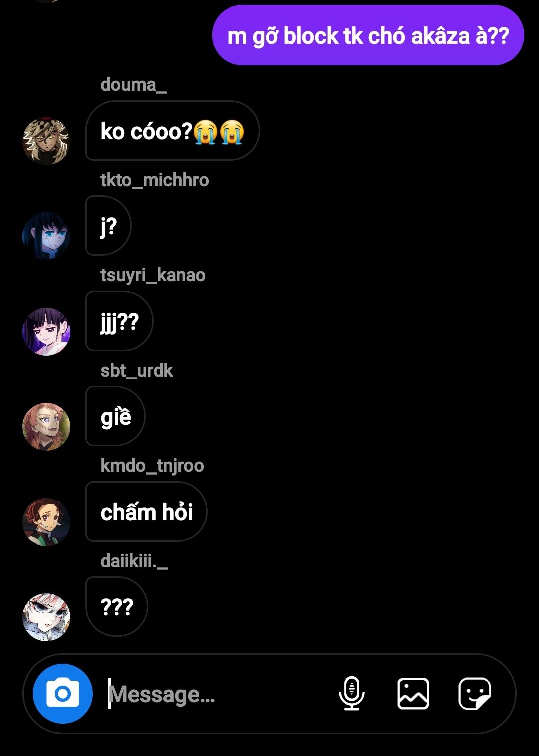Select the "jjj??" message bubble
This screenshot has width=539, height=756.
point(119,321)
